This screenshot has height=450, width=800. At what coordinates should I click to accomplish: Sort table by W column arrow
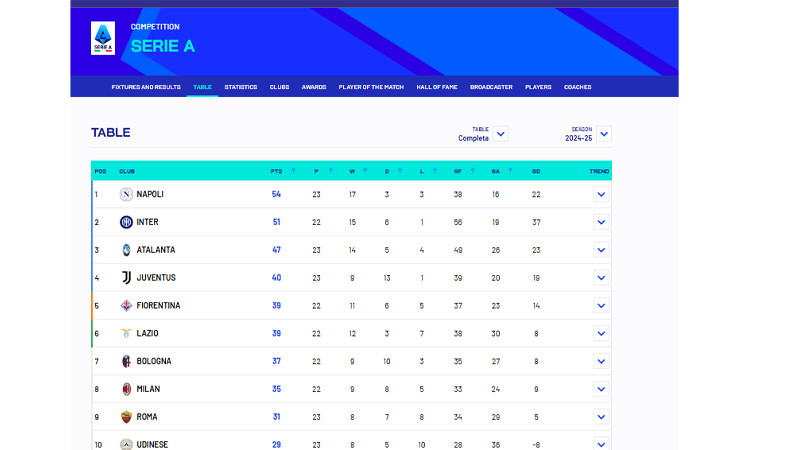pos(365,171)
